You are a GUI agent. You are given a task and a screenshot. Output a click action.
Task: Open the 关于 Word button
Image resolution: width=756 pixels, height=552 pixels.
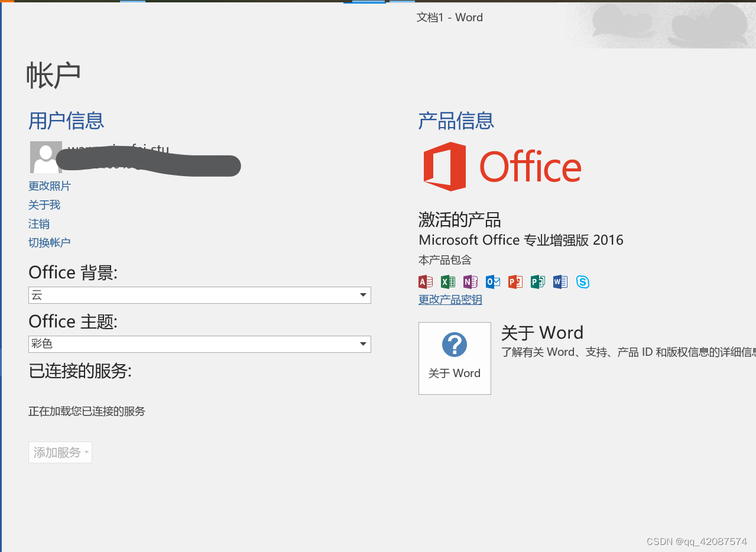point(455,358)
